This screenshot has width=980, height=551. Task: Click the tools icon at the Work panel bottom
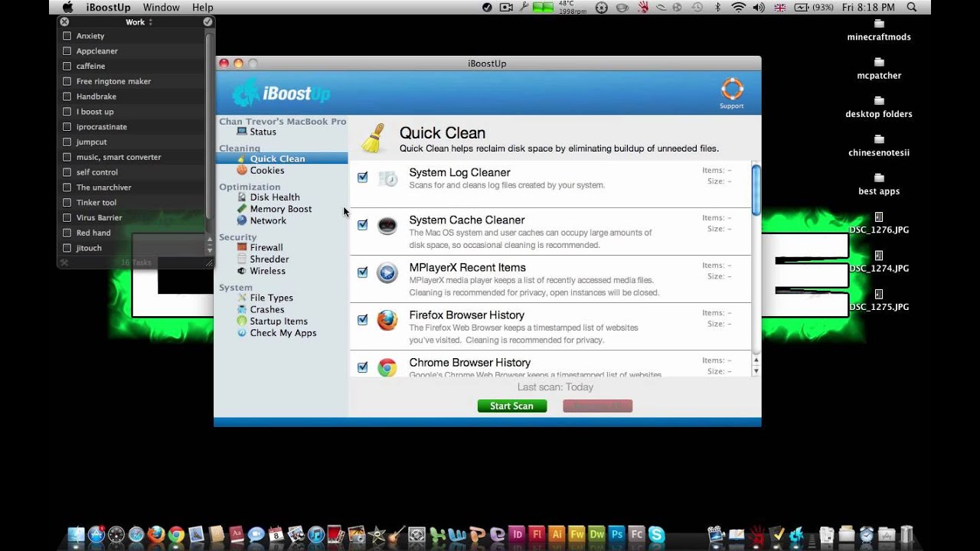pyautogui.click(x=64, y=262)
